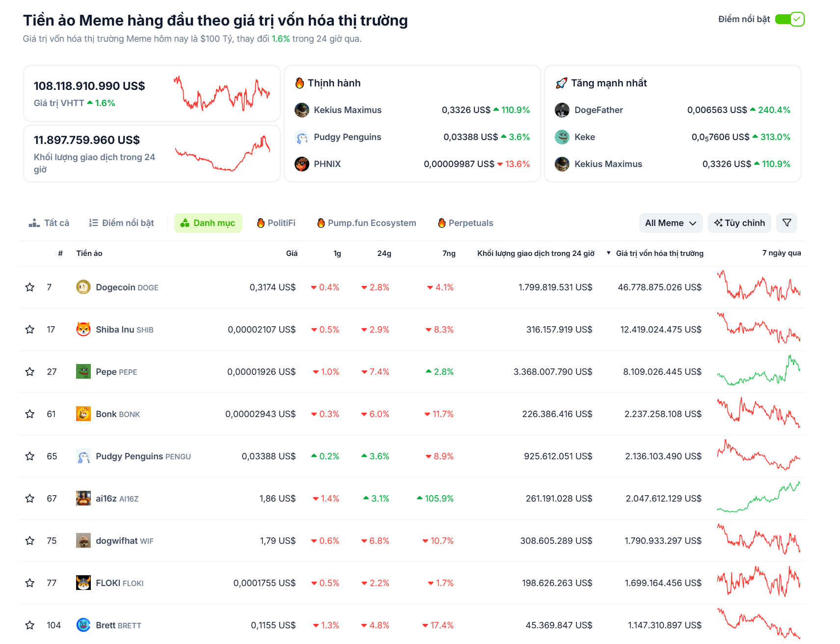Click the ai16z coin logo
This screenshot has height=644, width=840.
click(x=83, y=498)
